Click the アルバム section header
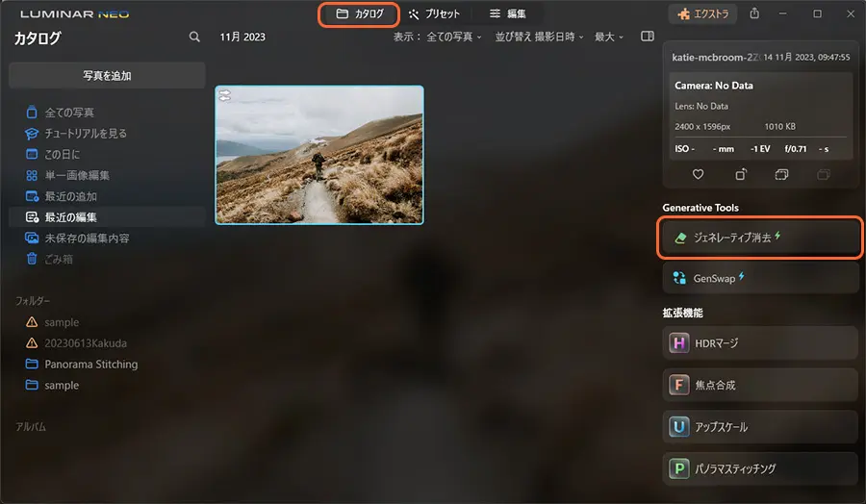866x504 pixels. tap(31, 427)
